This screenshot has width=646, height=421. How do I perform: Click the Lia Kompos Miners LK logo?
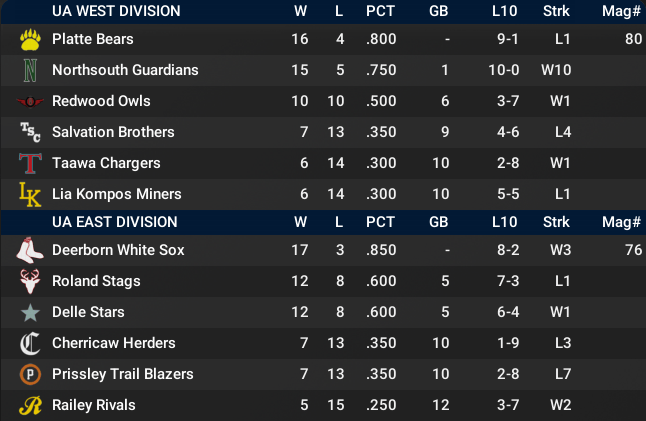(31, 195)
